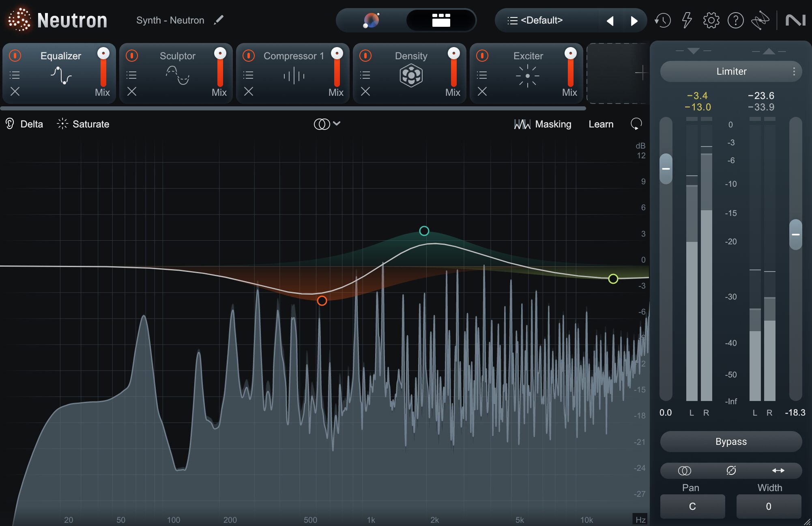812x526 pixels.
Task: Remove the Density module
Action: [x=365, y=91]
